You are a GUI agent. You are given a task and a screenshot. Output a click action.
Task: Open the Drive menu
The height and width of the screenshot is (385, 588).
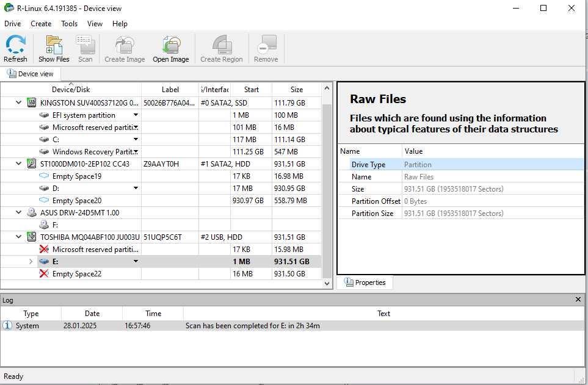pos(12,24)
